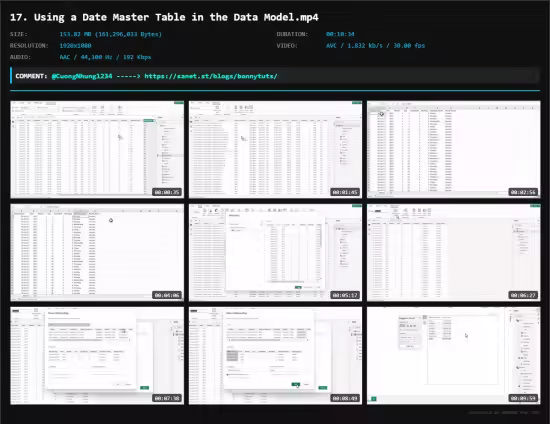Viewport: 550px width, 424px height.
Task: Open the thumbnail stamped 00:08:49
Action: tap(275, 356)
